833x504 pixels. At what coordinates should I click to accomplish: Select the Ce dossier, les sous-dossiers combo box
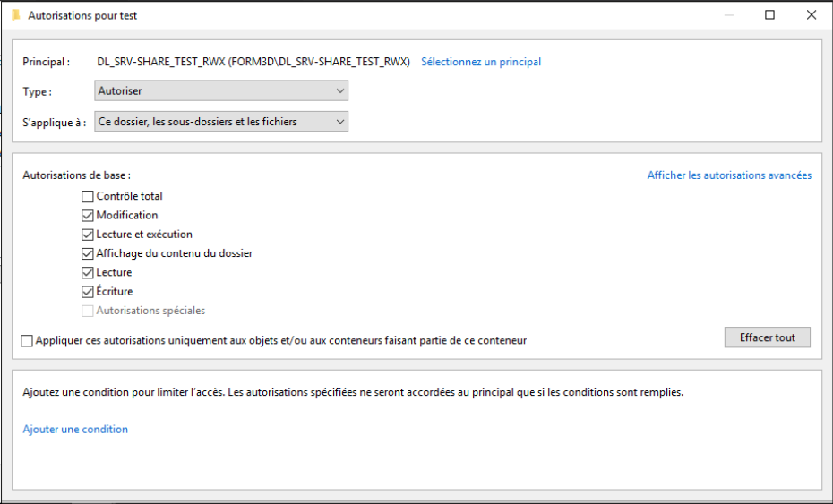(x=221, y=122)
